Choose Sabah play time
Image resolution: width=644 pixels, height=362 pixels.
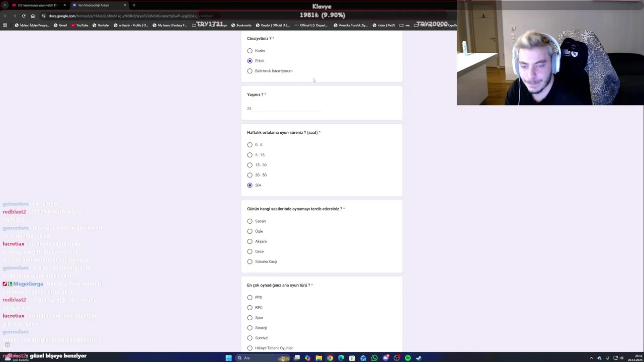(x=250, y=221)
